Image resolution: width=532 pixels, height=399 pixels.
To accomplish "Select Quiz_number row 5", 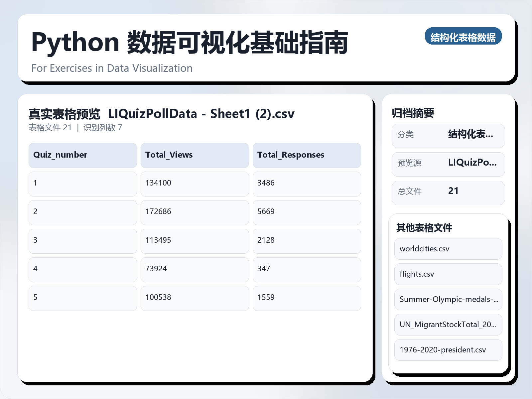I will (82, 298).
